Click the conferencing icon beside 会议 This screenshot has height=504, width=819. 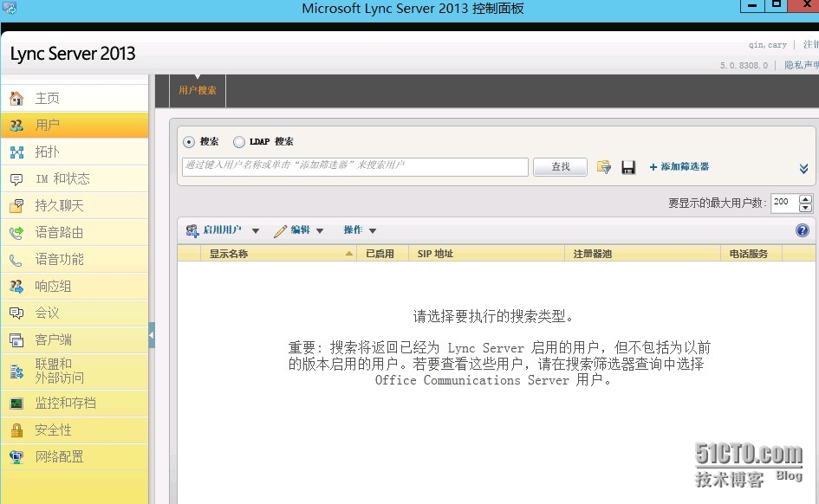16,313
